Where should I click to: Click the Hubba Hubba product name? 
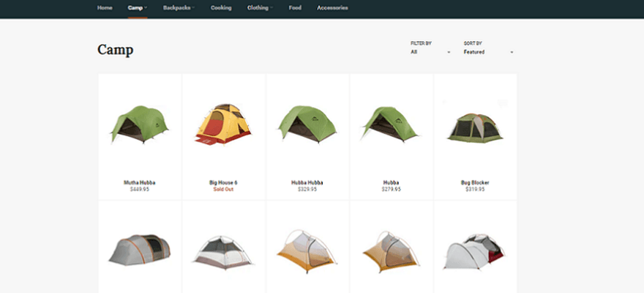pos(307,182)
